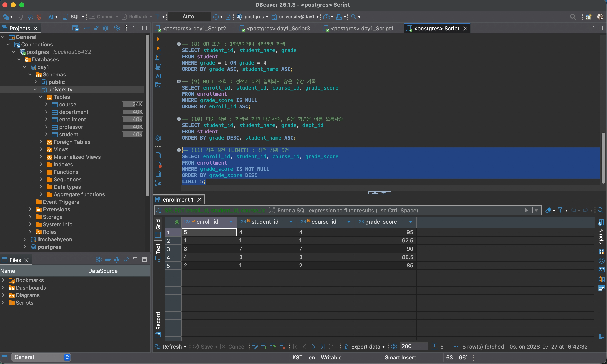Open editor settings gear in script sidebar
The width and height of the screenshot is (607, 364).
(x=158, y=138)
